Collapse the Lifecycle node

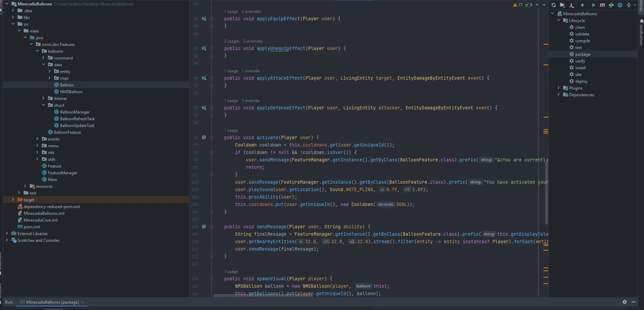pyautogui.click(x=559, y=20)
